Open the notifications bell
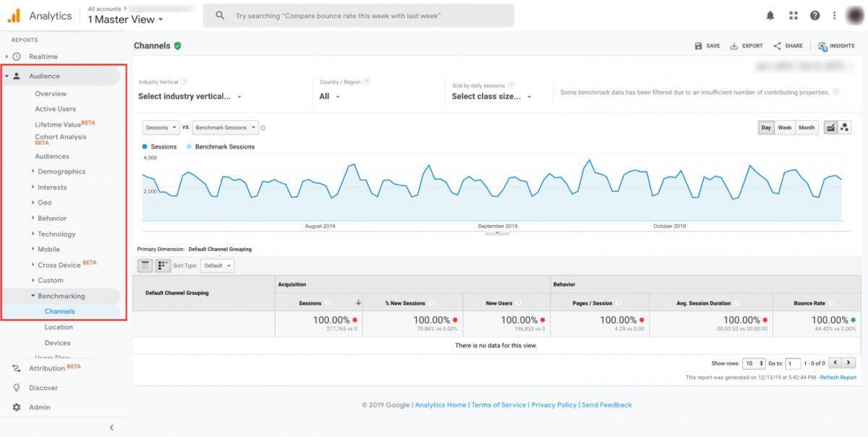The height and width of the screenshot is (437, 868). [770, 15]
